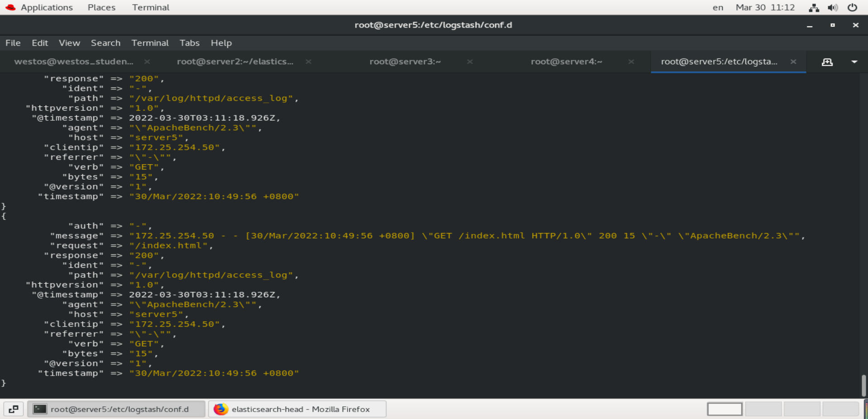Click the network connection icon
This screenshot has height=419, width=868.
814,8
